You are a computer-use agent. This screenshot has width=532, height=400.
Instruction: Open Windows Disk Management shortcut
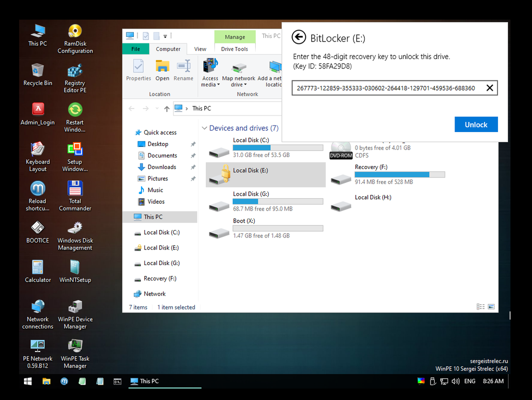click(75, 235)
